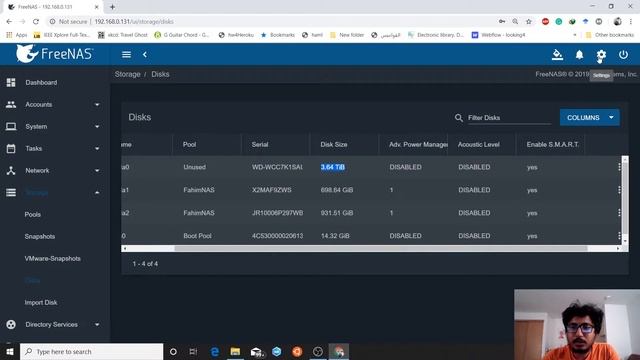
Task: Toggle the hamburger sidebar menu
Action: click(126, 54)
